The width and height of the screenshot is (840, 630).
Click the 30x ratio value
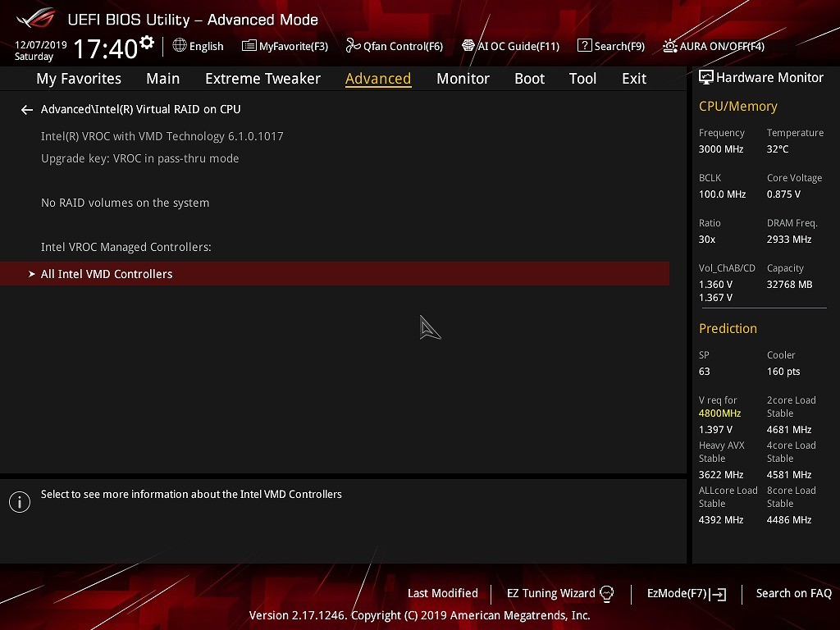click(x=706, y=240)
